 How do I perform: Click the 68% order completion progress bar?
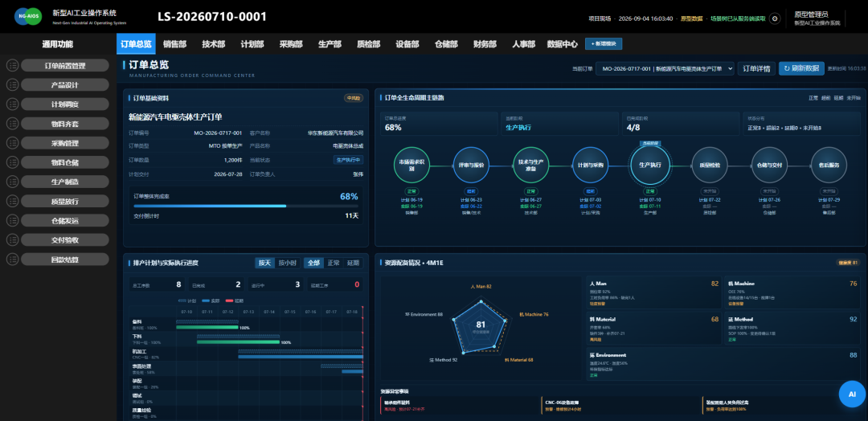[x=246, y=206]
